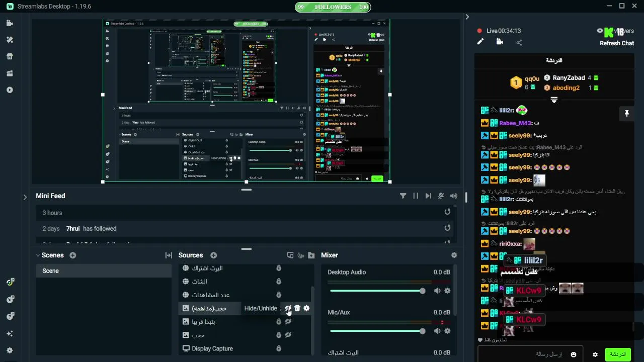The width and height of the screenshot is (644, 362).
Task: Click username RanyZabad in leaderboard
Action: pyautogui.click(x=569, y=78)
